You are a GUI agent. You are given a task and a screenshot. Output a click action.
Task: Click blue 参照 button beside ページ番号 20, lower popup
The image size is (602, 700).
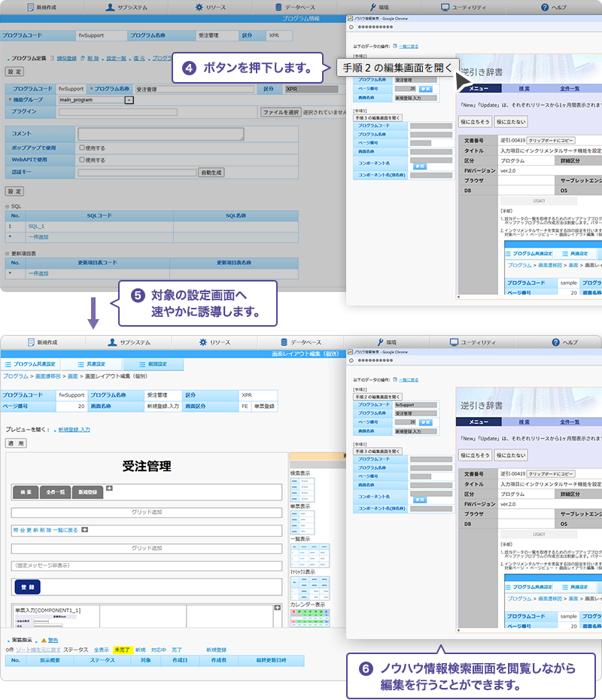(426, 422)
